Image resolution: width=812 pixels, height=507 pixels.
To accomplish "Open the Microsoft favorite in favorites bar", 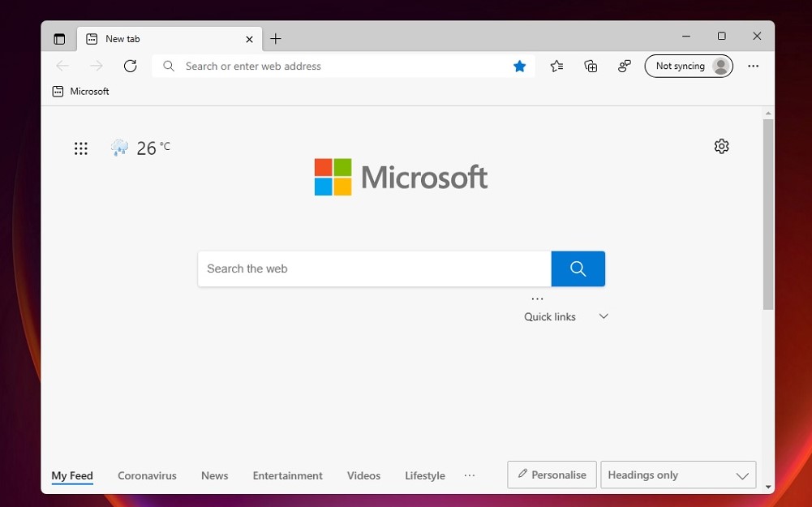I will coord(81,92).
